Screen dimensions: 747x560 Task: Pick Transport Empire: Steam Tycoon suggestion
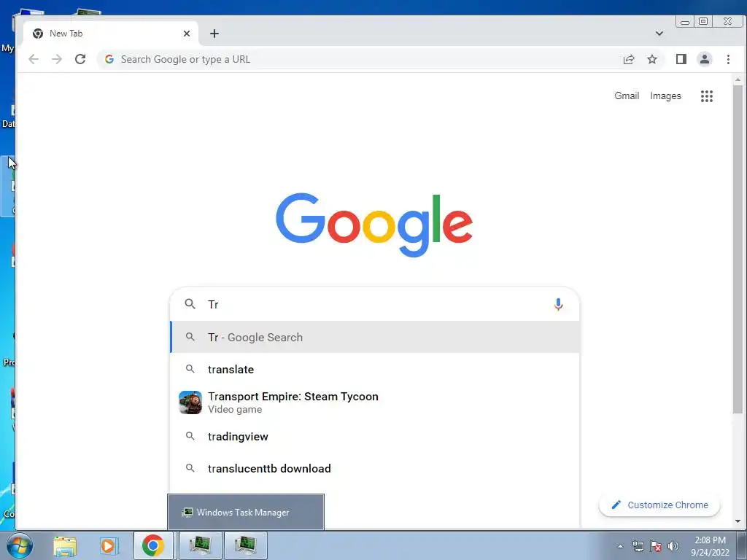point(375,402)
